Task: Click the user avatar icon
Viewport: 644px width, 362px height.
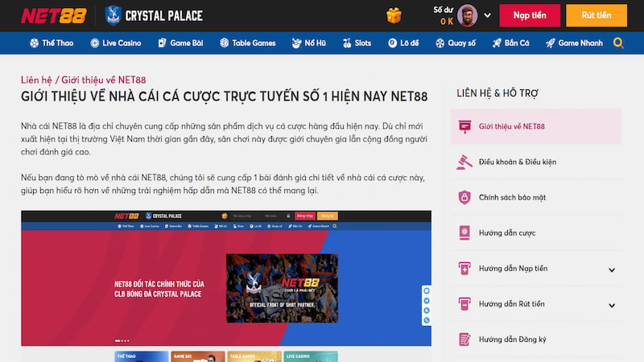Action: click(x=469, y=15)
